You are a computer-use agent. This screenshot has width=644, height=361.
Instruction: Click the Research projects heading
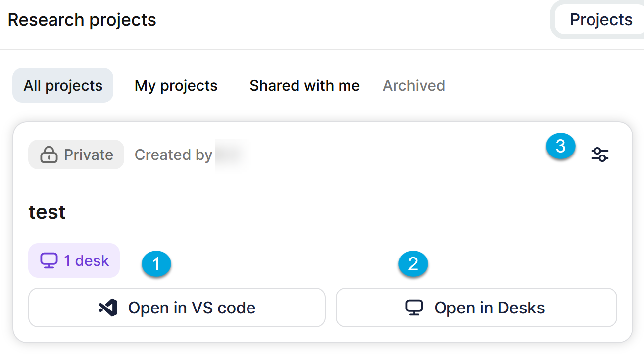[x=82, y=20]
